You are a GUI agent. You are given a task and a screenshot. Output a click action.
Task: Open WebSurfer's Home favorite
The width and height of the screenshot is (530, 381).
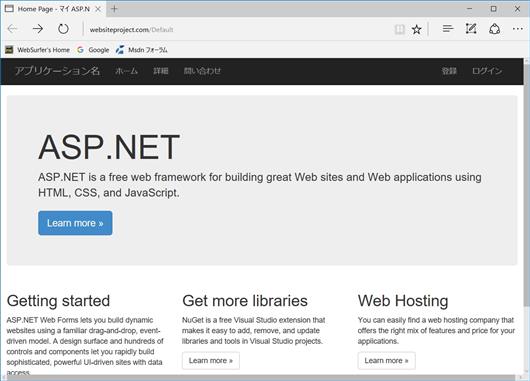coord(38,50)
